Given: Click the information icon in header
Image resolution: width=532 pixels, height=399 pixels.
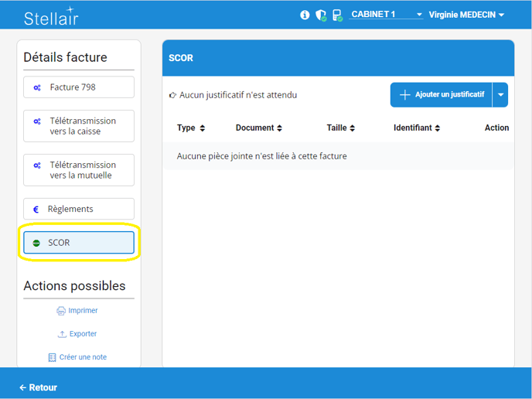Looking at the screenshot, I should coord(305,15).
